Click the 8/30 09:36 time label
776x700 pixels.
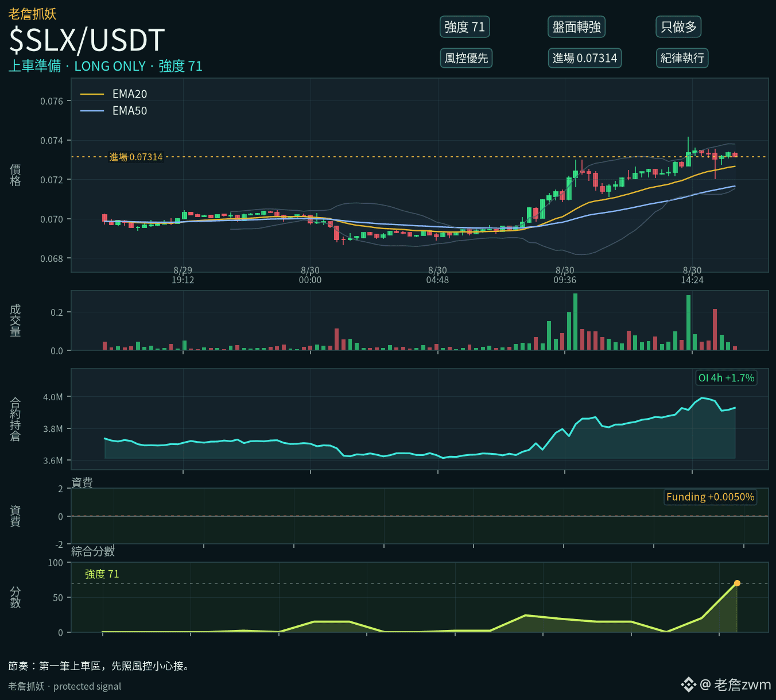click(x=565, y=275)
